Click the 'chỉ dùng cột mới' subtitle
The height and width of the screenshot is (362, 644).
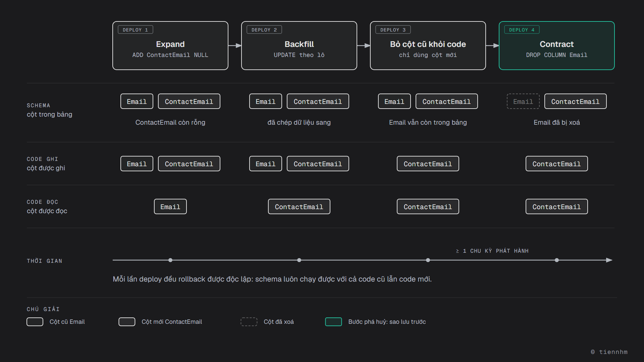click(x=428, y=55)
